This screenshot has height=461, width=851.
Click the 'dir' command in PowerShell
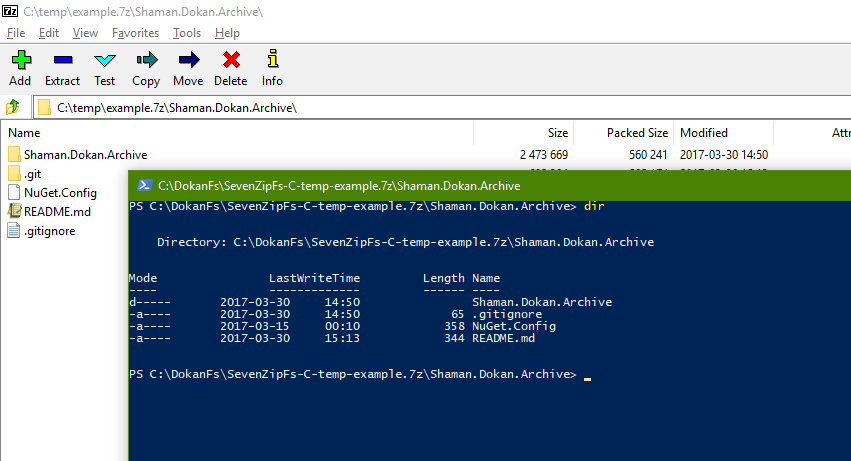click(x=594, y=206)
